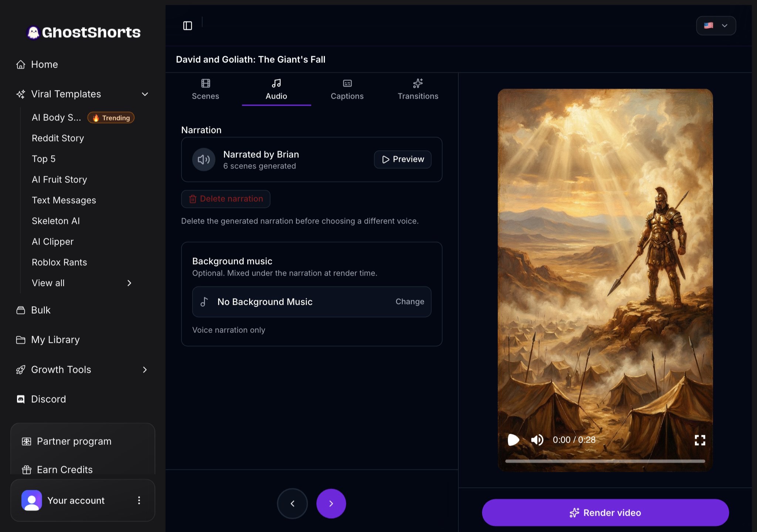Mute the video preview volume
This screenshot has width=757, height=532.
pos(537,440)
